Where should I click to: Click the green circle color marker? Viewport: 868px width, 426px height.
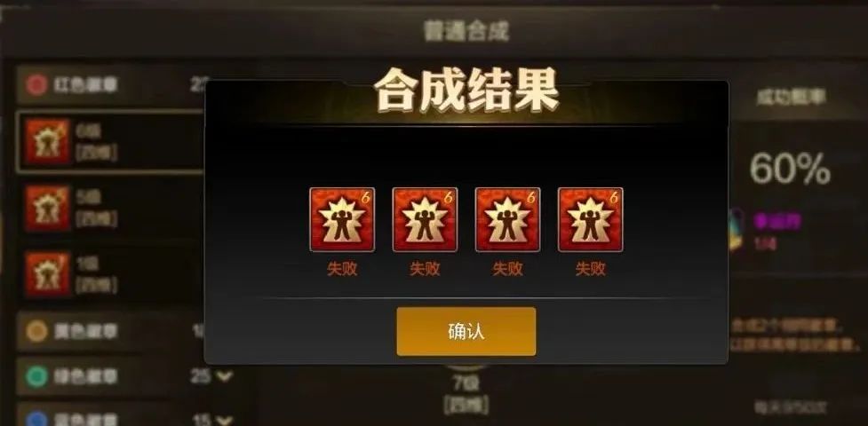click(36, 377)
